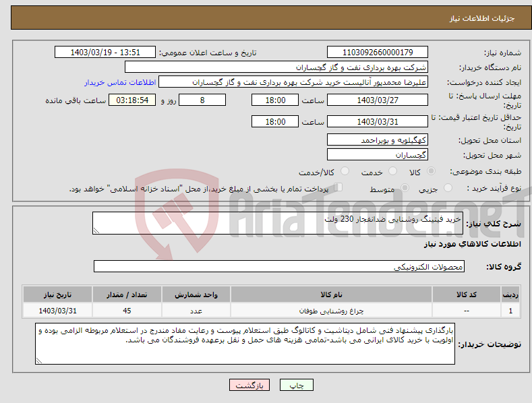This screenshot has width=532, height=403.
Task: Click the جزئیات اطلاعات نیاز header title
Action: pyautogui.click(x=482, y=18)
